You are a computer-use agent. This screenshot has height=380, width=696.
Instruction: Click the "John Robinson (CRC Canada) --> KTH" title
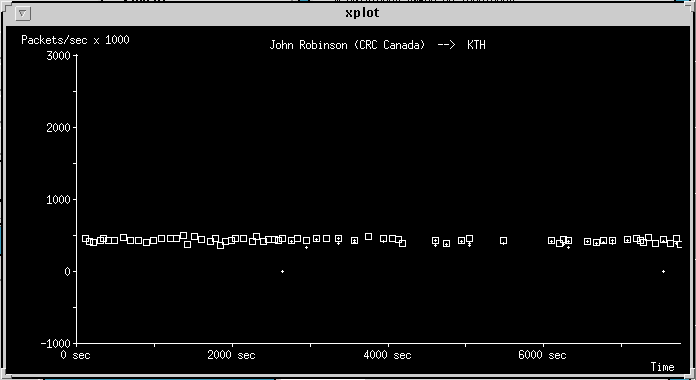coord(377,45)
